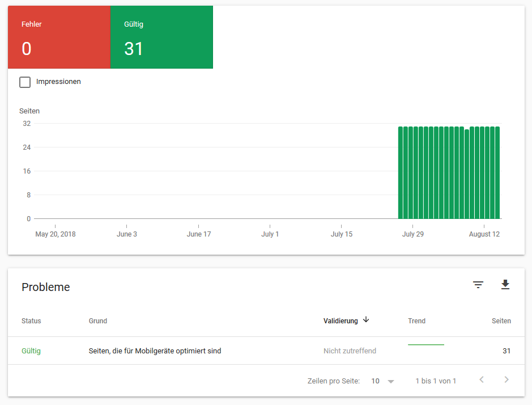
Task: Click the Probleme panel heading
Action: [45, 287]
